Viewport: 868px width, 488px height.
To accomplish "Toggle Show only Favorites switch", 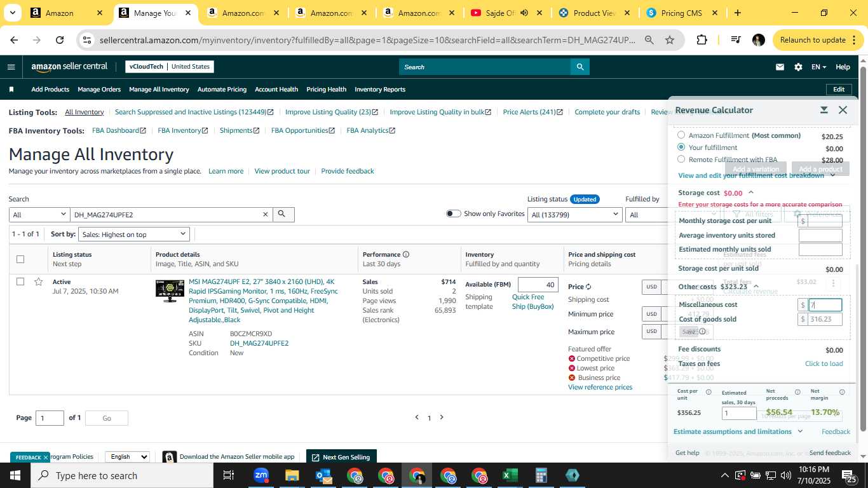I will (453, 213).
